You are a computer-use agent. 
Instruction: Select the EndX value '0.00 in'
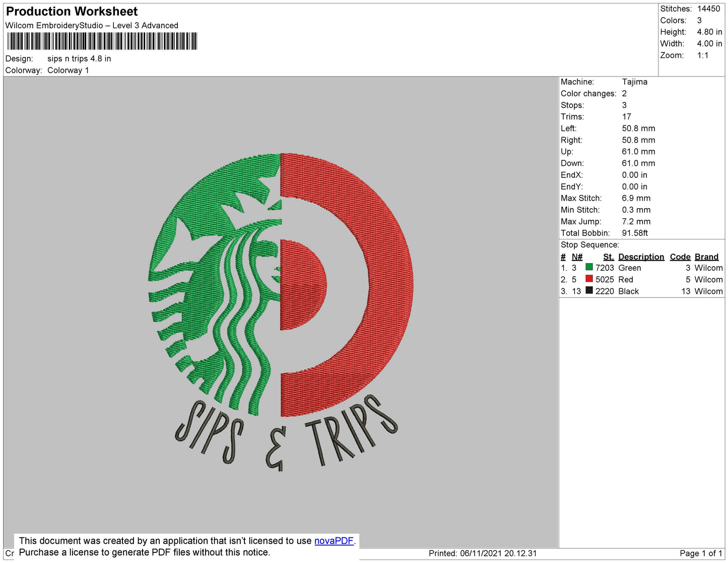634,175
